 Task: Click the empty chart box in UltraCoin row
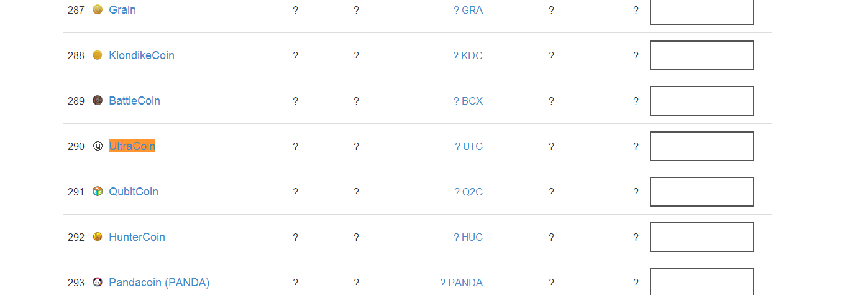[x=702, y=146]
